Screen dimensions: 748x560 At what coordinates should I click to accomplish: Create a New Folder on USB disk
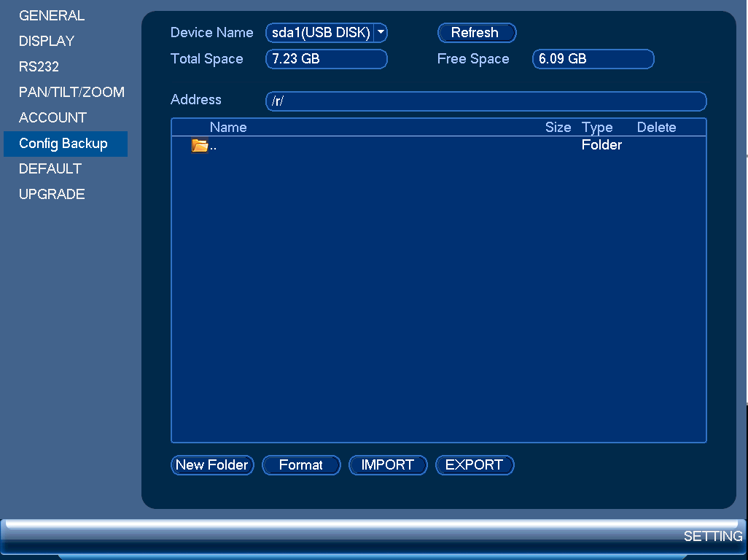click(x=212, y=465)
